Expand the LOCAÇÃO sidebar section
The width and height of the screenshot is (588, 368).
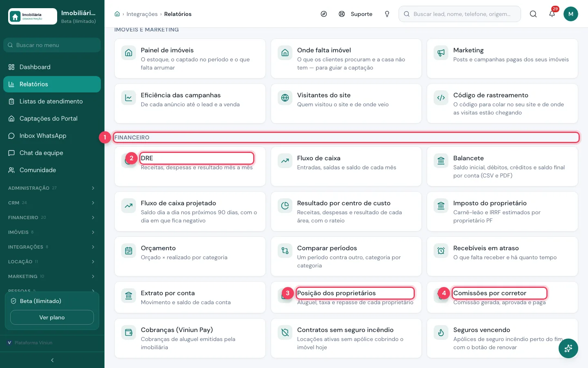coord(52,262)
